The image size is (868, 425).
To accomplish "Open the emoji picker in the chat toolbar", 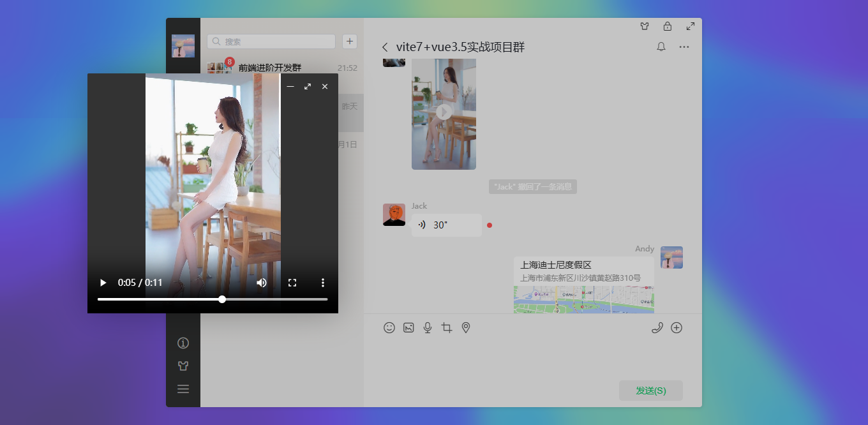I will click(x=389, y=327).
